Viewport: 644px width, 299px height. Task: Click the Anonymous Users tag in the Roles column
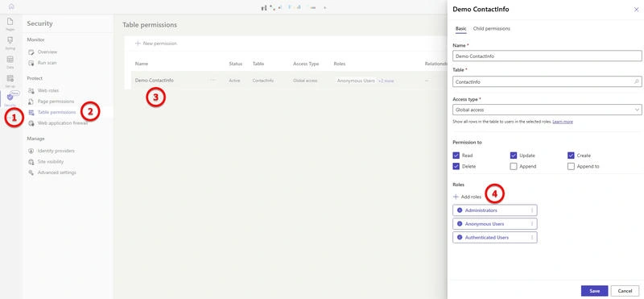356,81
